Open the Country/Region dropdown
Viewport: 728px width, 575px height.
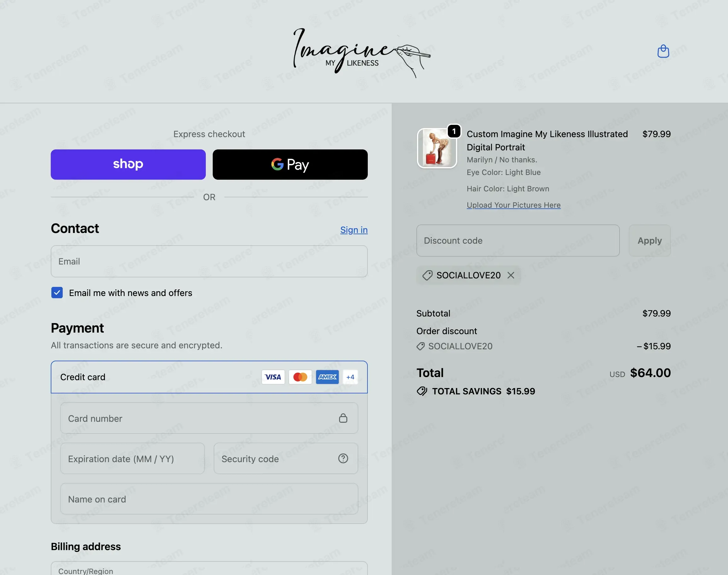point(209,569)
